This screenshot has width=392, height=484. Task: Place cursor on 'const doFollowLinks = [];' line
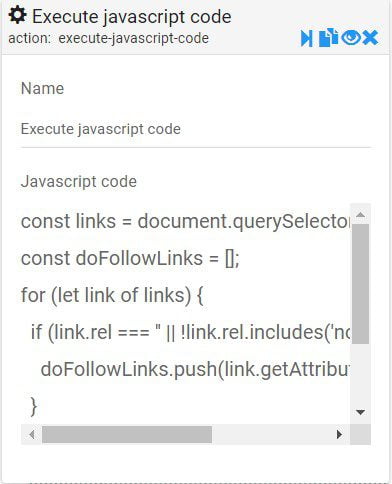130,258
